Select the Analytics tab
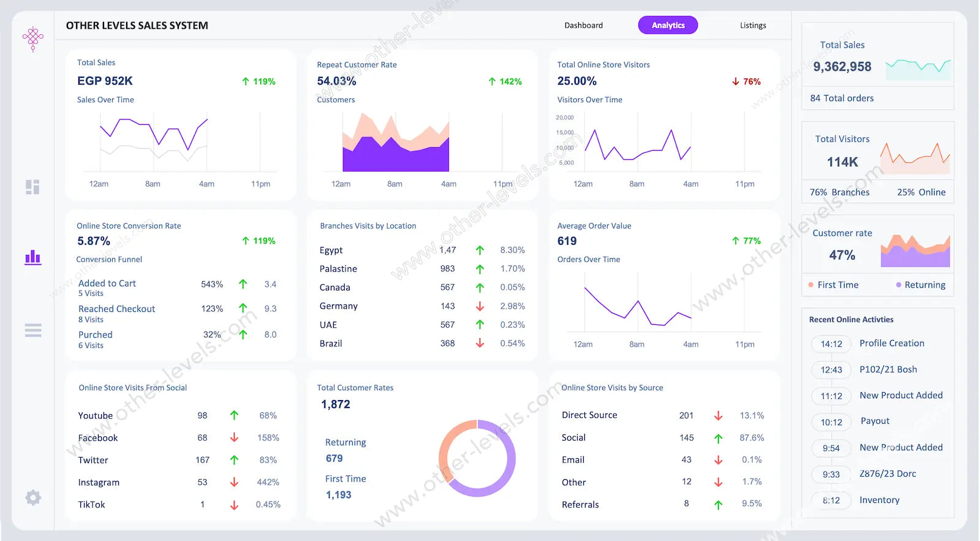 click(x=668, y=25)
